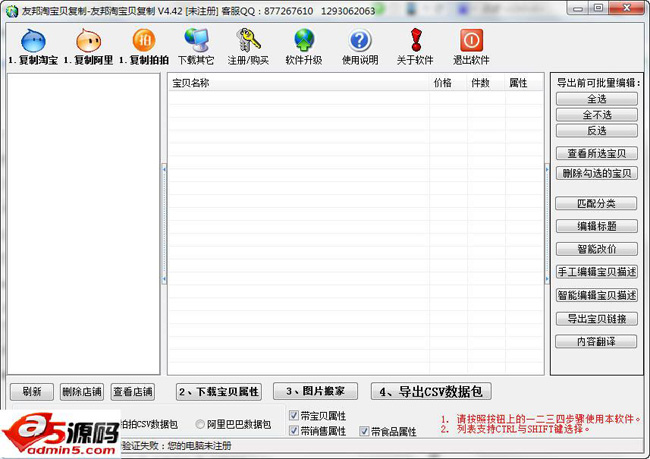Click the 全选 button
650x459 pixels.
point(597,99)
